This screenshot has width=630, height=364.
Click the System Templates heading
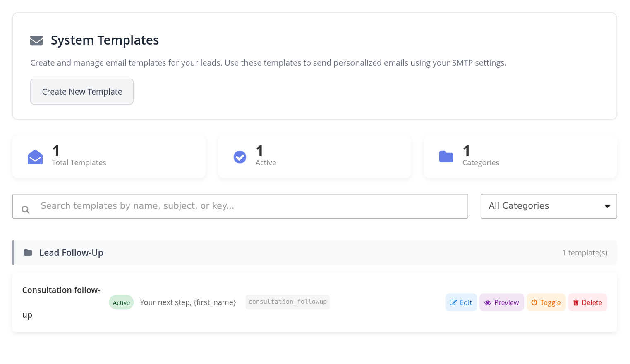click(105, 40)
